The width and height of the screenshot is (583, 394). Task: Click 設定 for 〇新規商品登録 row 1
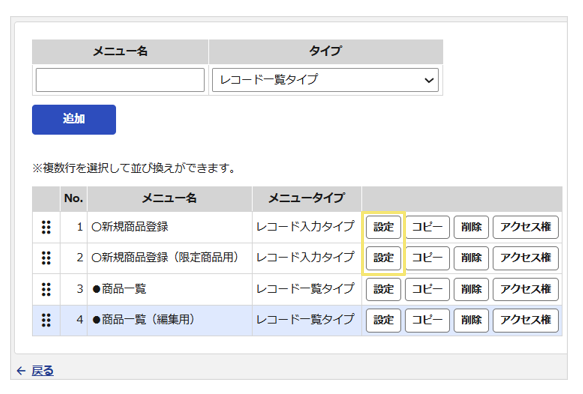tap(383, 227)
